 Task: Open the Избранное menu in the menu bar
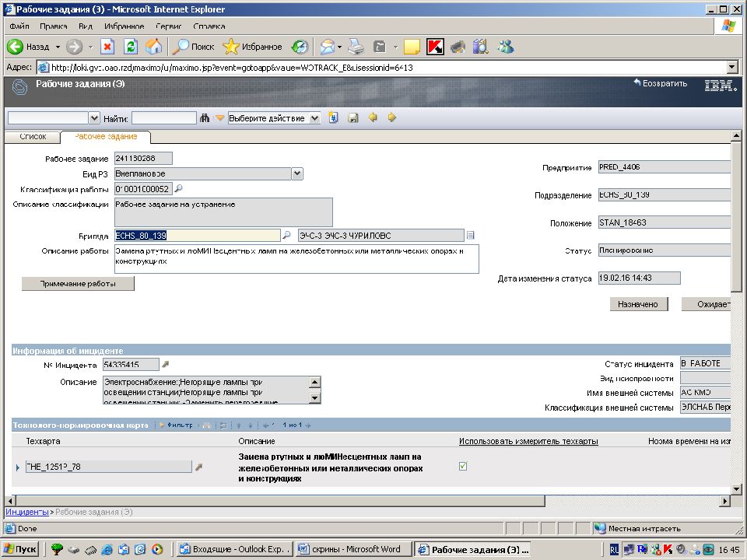click(x=124, y=26)
